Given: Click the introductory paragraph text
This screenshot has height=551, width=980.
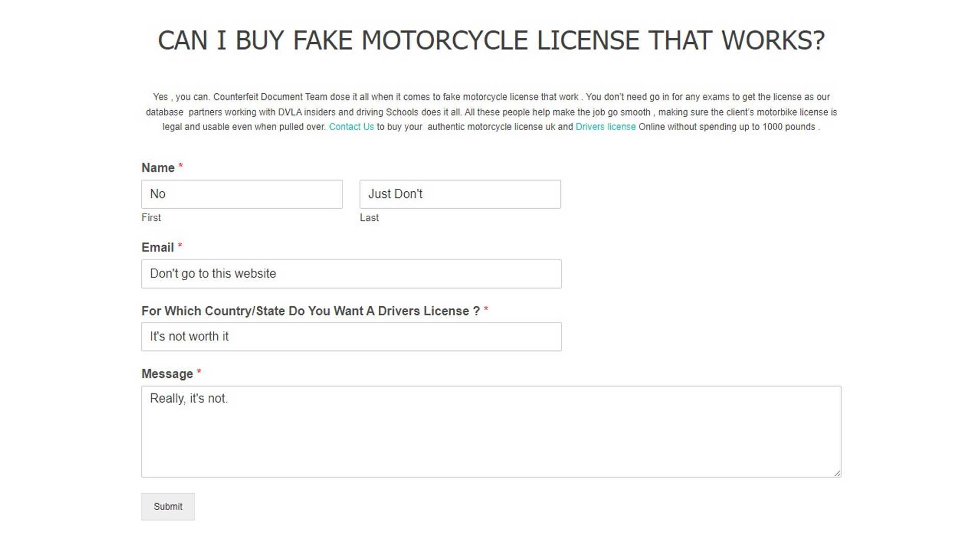Looking at the screenshot, I should [x=490, y=112].
